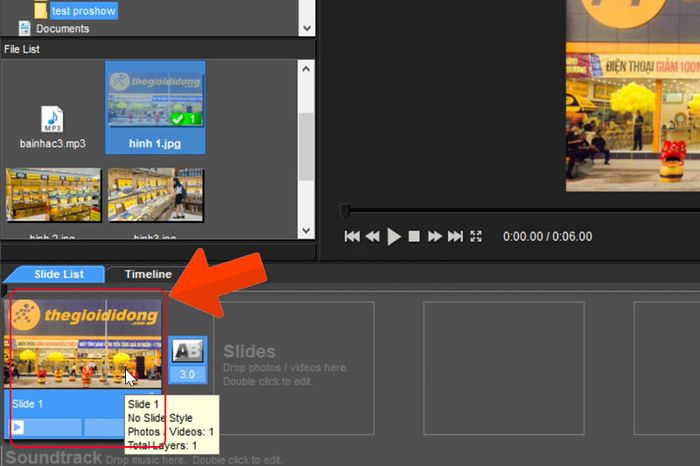Viewport: 700px width, 466px height.
Task: Click the File List scroll-up arrow
Action: point(306,69)
